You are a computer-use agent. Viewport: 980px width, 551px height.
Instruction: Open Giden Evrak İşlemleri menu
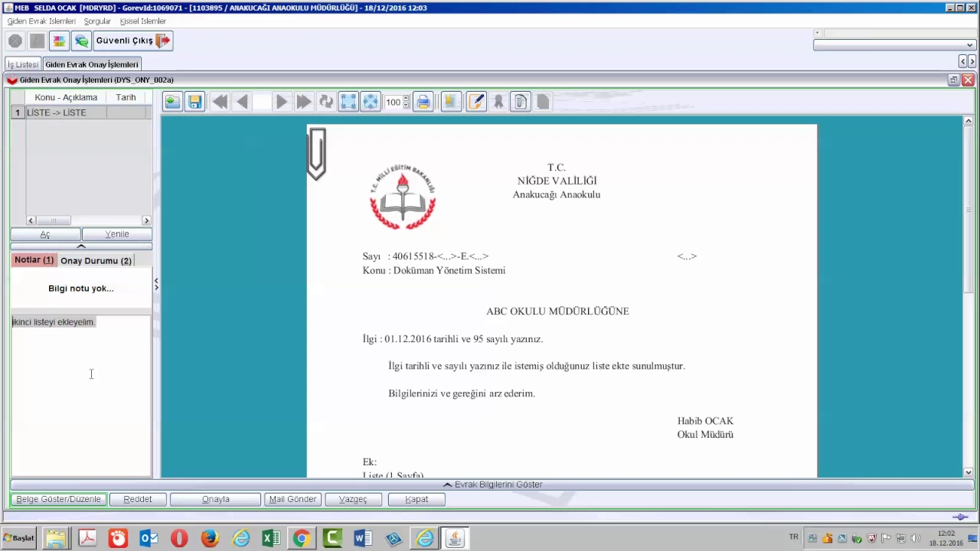point(41,21)
